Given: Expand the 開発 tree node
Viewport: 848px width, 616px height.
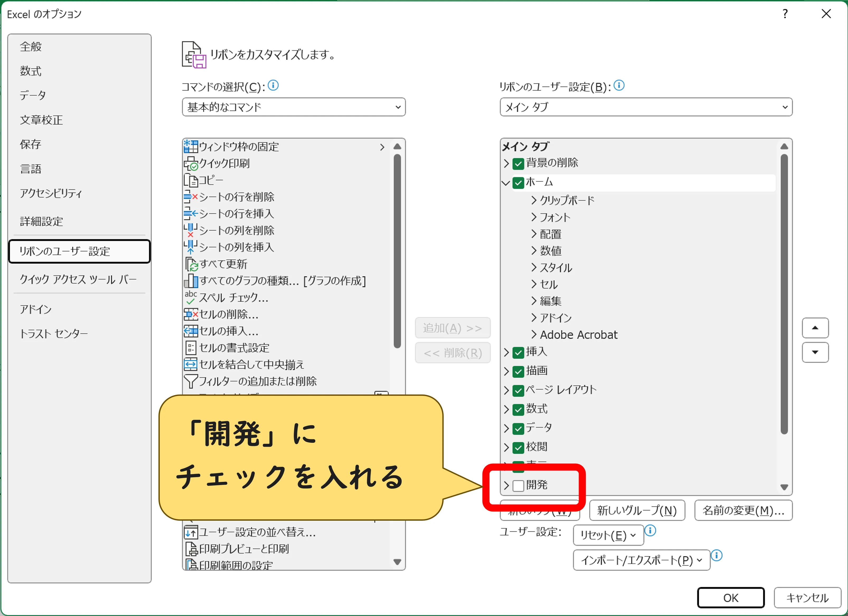Looking at the screenshot, I should click(x=506, y=485).
